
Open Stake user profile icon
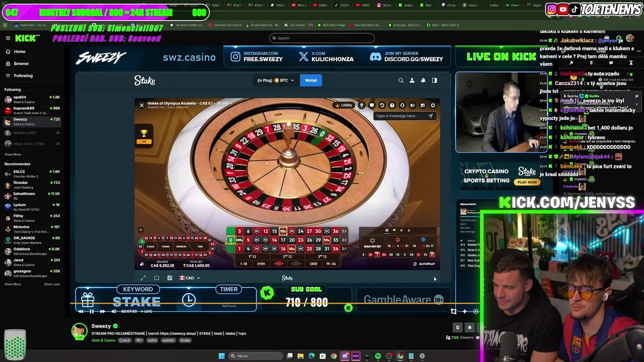tap(412, 80)
